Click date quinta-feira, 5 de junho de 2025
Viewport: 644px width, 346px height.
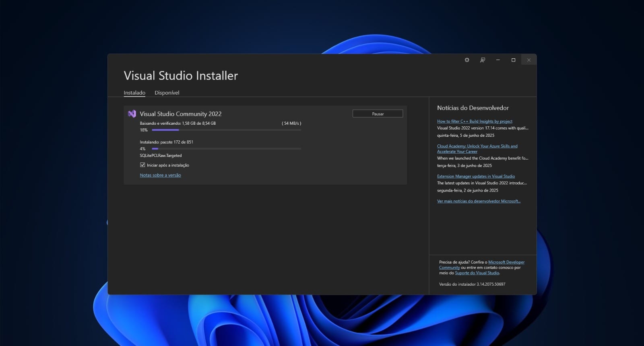466,135
